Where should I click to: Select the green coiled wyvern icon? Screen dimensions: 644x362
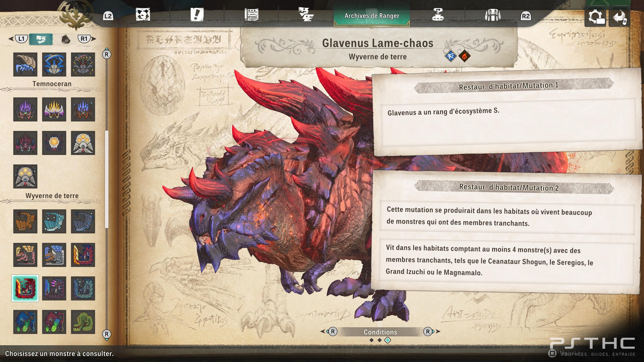[x=83, y=322]
